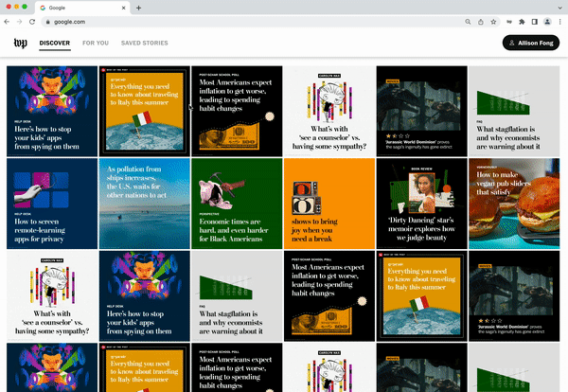Open third-row inflation poll story card

point(329,296)
